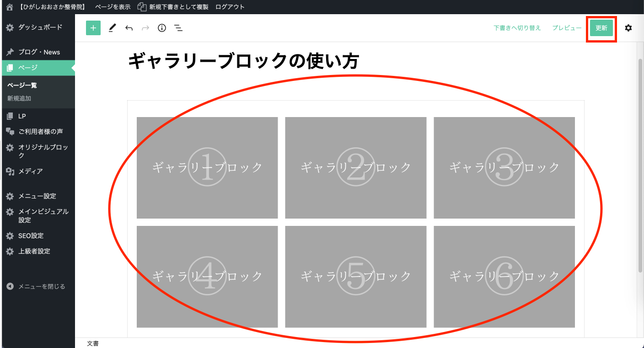This screenshot has height=348, width=644.
Task: Click the page title ギャラリーブロックの使い方
Action: click(243, 61)
